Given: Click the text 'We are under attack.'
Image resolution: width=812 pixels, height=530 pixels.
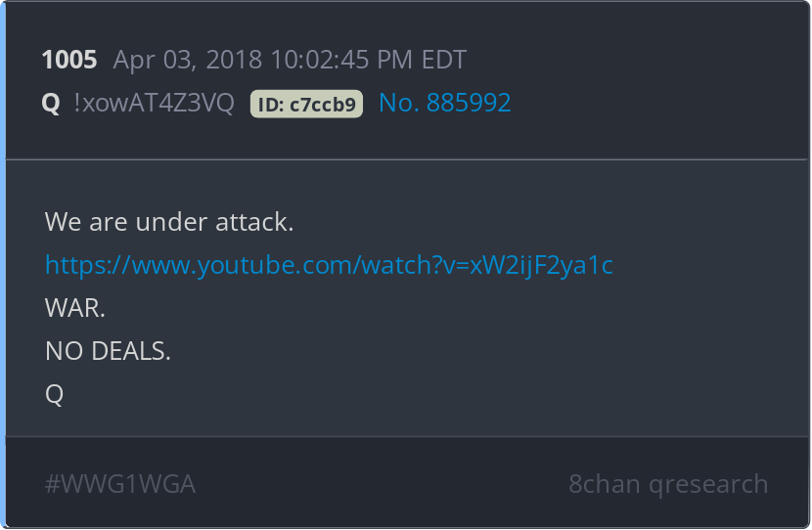Looking at the screenshot, I should (x=169, y=222).
